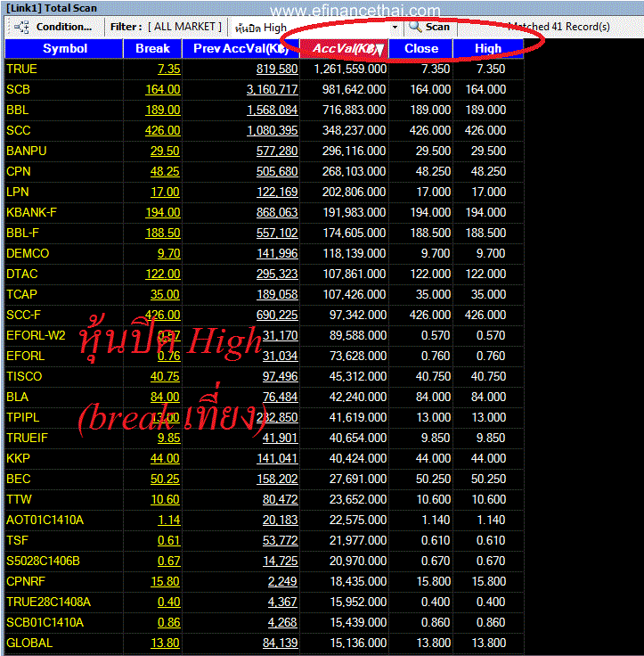Select the S5028C1406B symbol
Viewport: 644px width, 656px height.
pos(43,561)
